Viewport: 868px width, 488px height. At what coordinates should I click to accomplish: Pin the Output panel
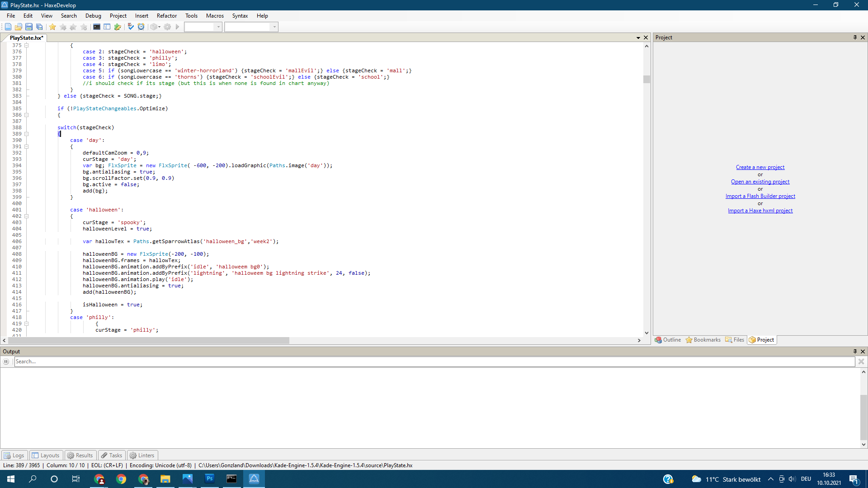pos(855,351)
